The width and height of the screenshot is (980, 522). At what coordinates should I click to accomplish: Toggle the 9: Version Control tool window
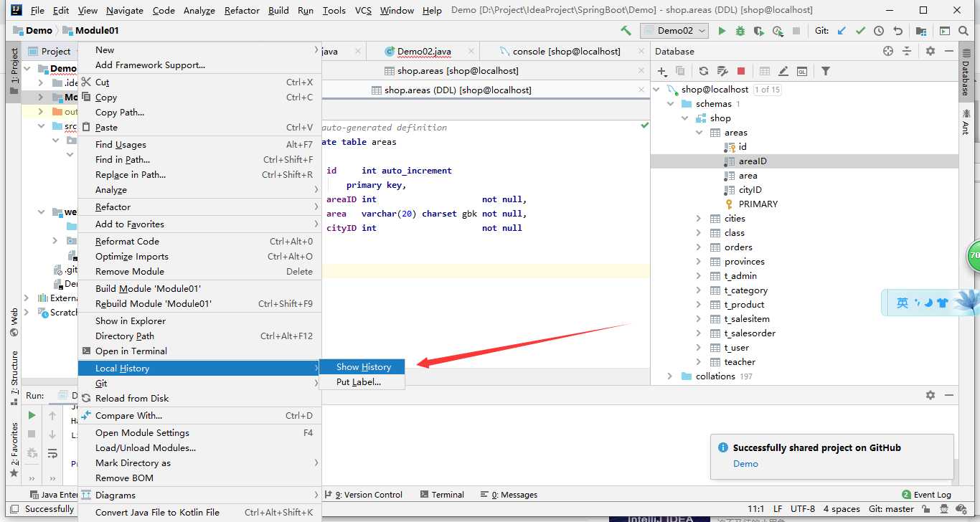[363, 495]
